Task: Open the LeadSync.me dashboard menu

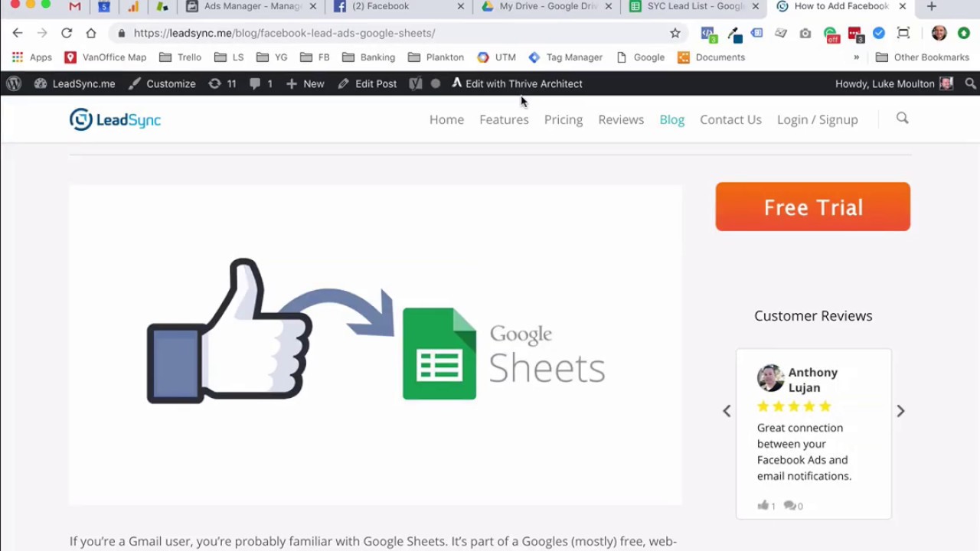Action: (x=75, y=83)
